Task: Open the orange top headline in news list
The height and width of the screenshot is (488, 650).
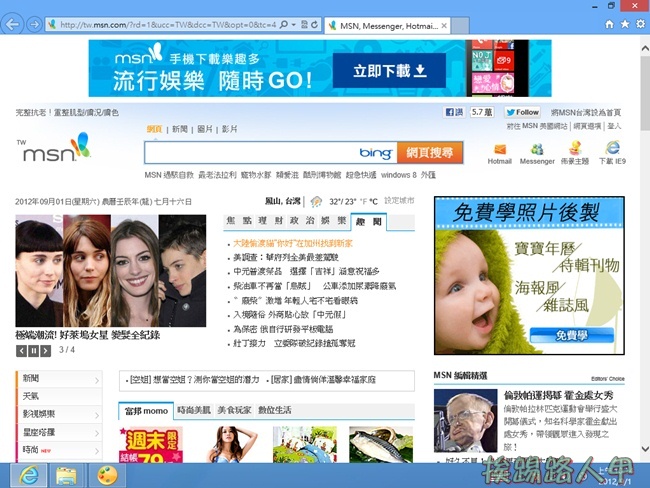Action: point(293,243)
